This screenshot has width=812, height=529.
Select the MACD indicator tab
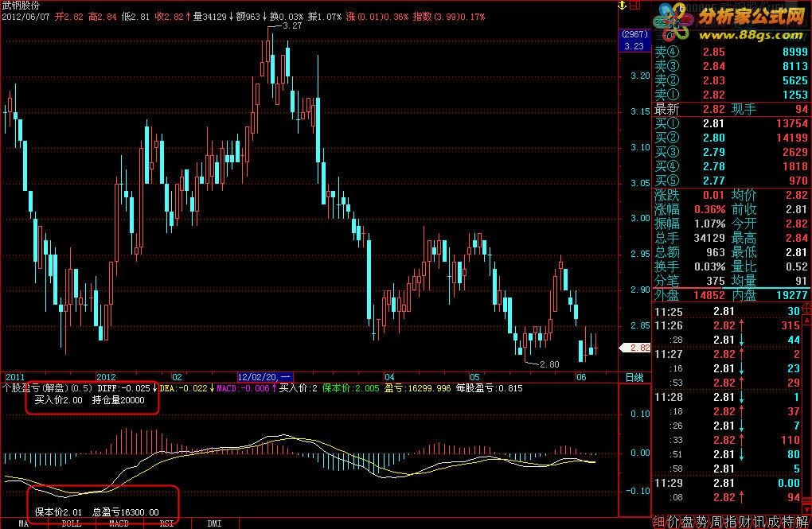tap(119, 523)
